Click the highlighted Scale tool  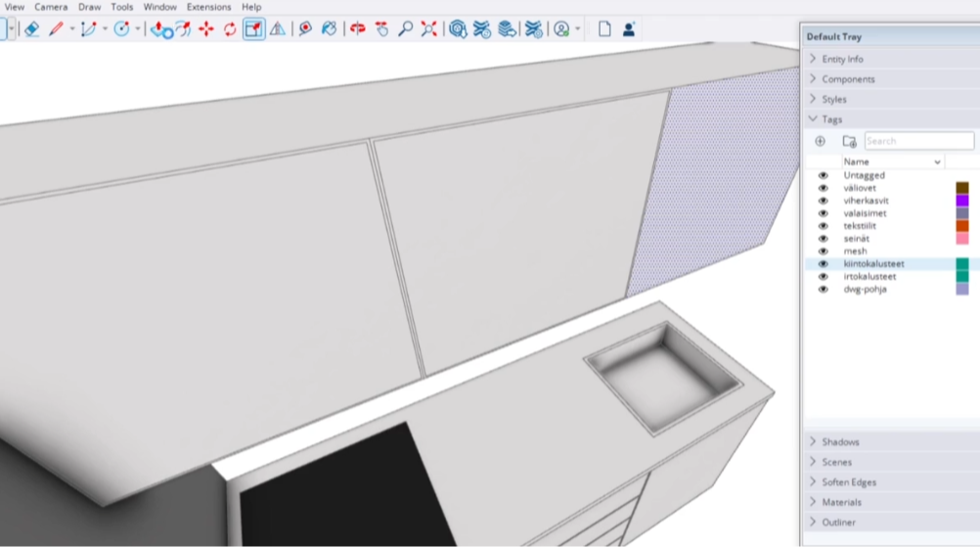tap(253, 28)
